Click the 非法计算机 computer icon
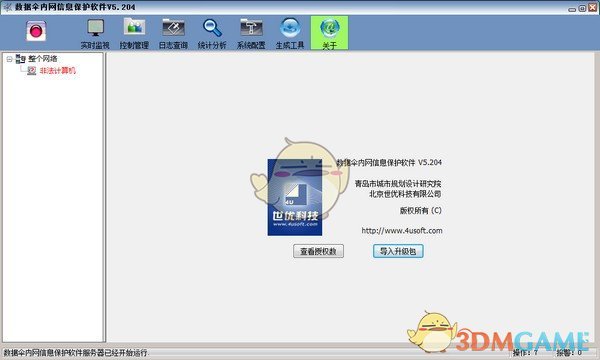The width and height of the screenshot is (600, 360). [31, 70]
